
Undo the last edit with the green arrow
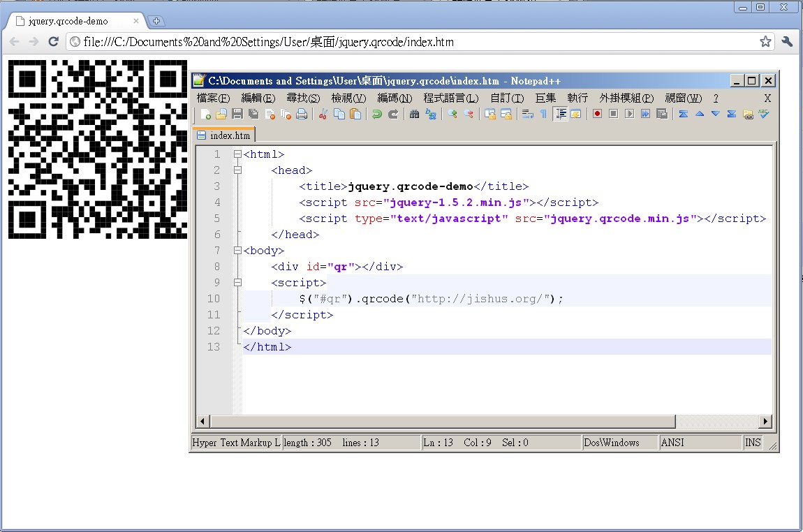(x=377, y=114)
